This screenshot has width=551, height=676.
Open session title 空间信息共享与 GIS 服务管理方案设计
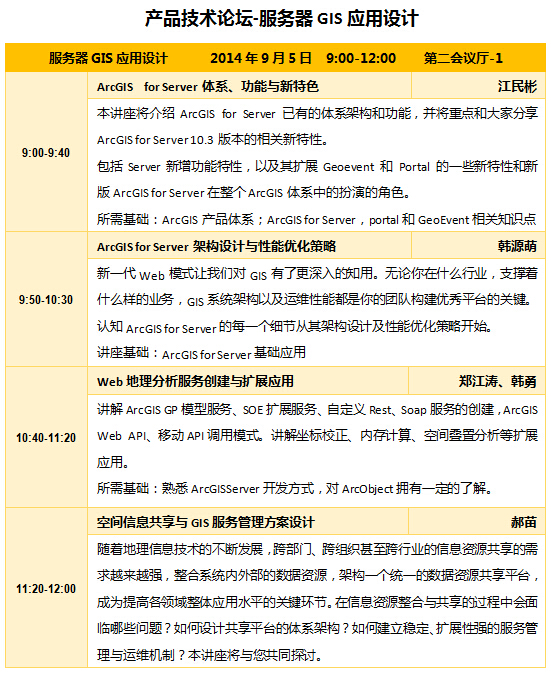point(206,523)
